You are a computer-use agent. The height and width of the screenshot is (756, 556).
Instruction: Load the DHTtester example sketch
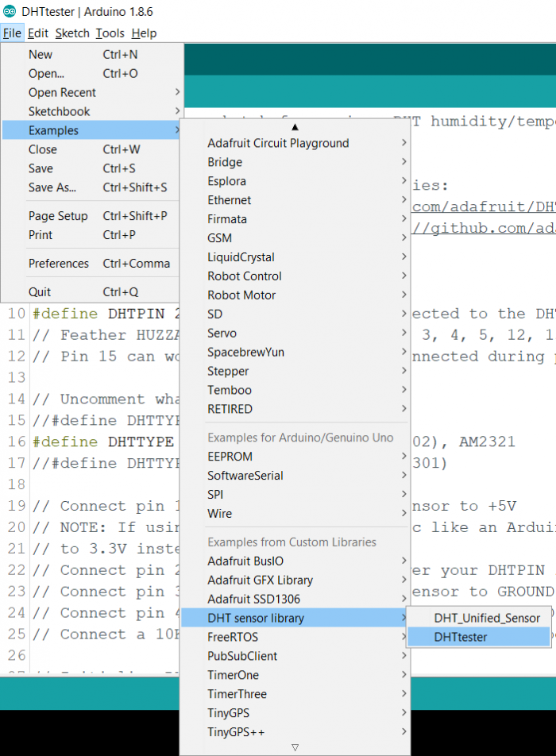pos(479,637)
